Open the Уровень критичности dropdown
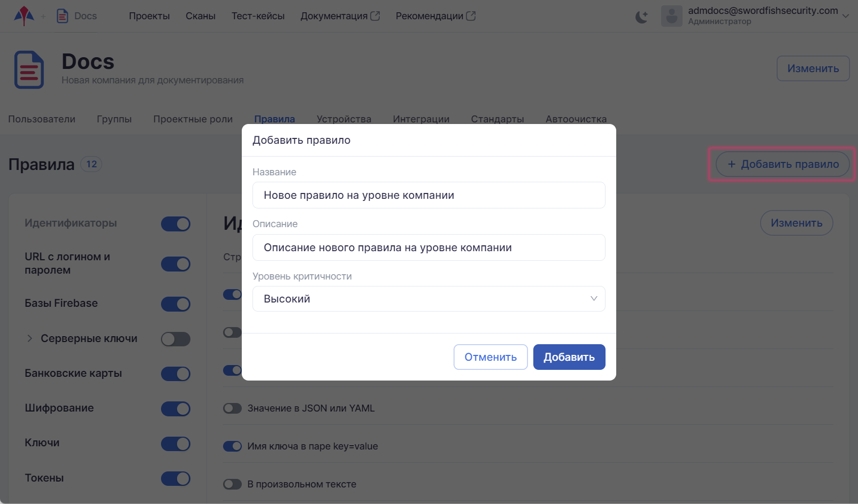 tap(428, 299)
